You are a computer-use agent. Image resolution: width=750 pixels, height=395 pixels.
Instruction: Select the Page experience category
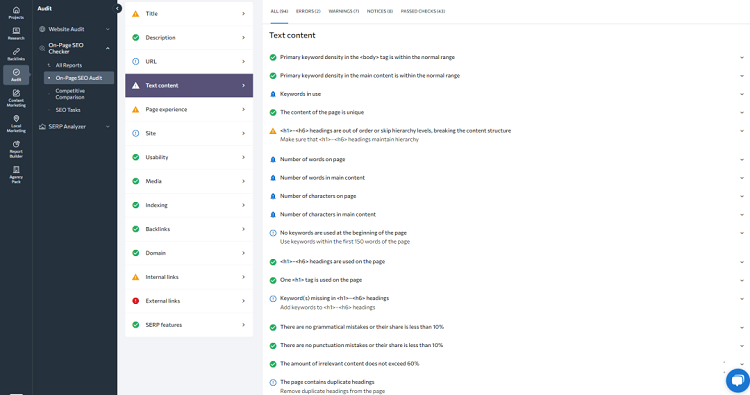click(189, 110)
